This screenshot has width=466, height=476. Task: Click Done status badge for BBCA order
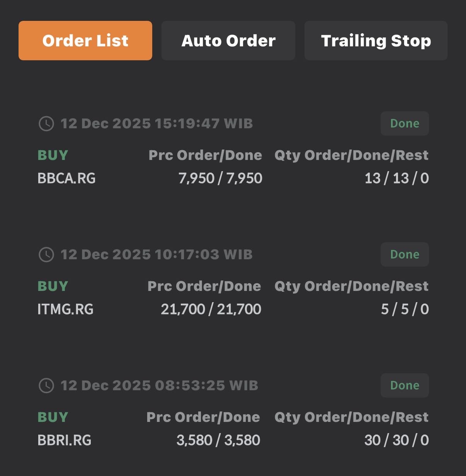[x=405, y=124]
